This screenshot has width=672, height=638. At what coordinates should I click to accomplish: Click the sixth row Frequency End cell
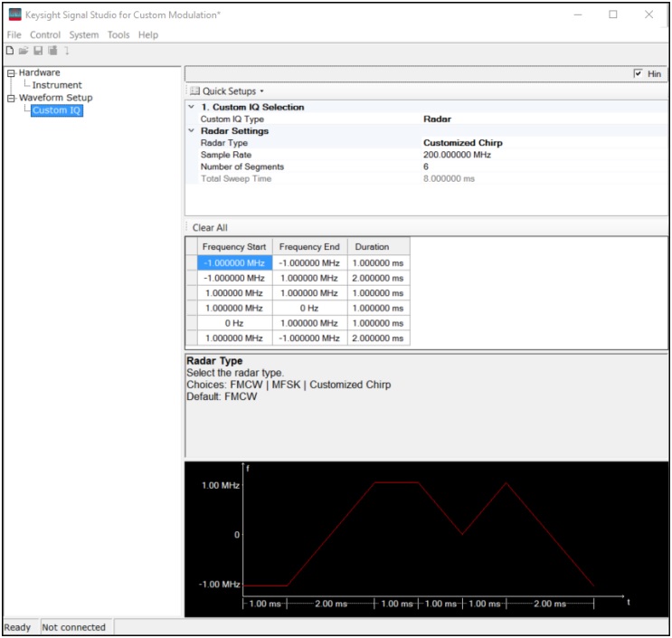tap(309, 338)
